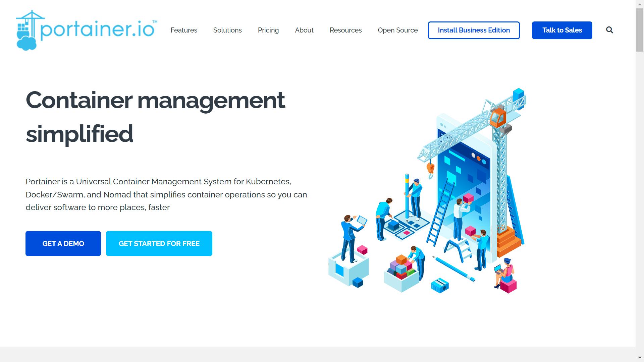Expand the Resources dropdown menu

346,30
